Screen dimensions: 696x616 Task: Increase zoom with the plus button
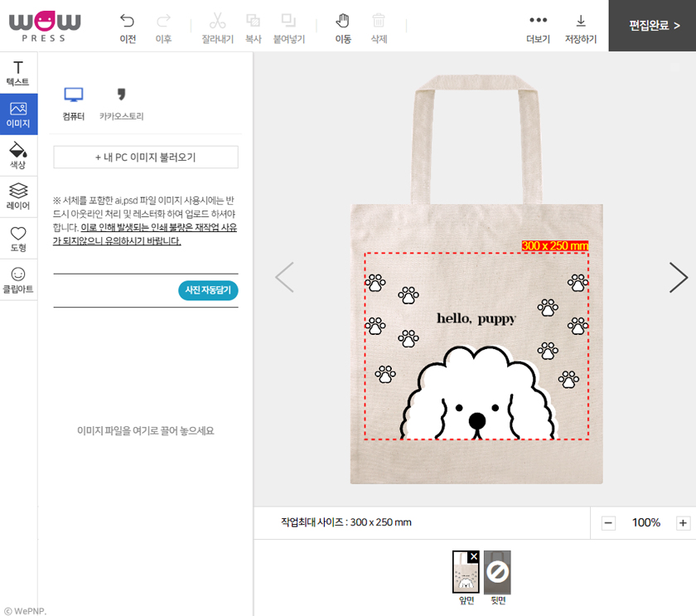(683, 523)
